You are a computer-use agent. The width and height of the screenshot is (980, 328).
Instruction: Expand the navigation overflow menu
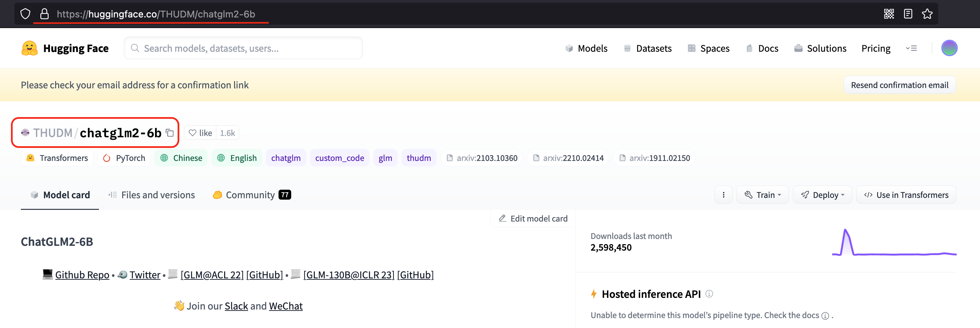click(912, 48)
